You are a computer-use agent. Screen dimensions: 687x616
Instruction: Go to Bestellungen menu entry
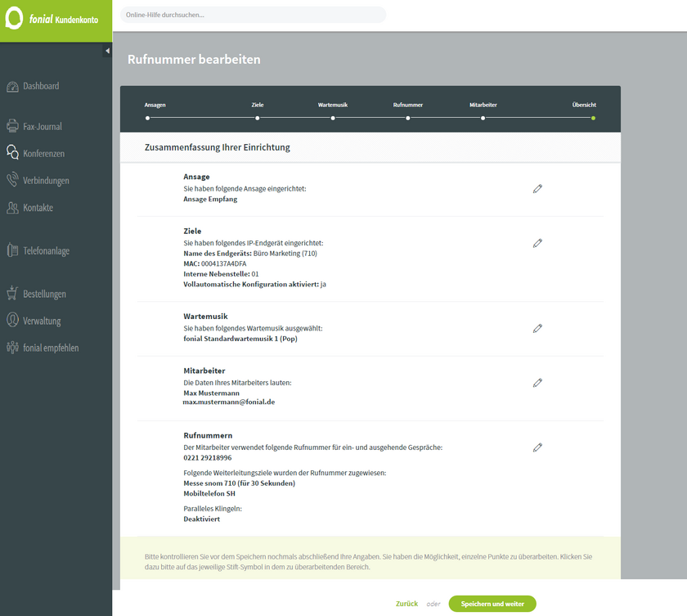pyautogui.click(x=44, y=294)
